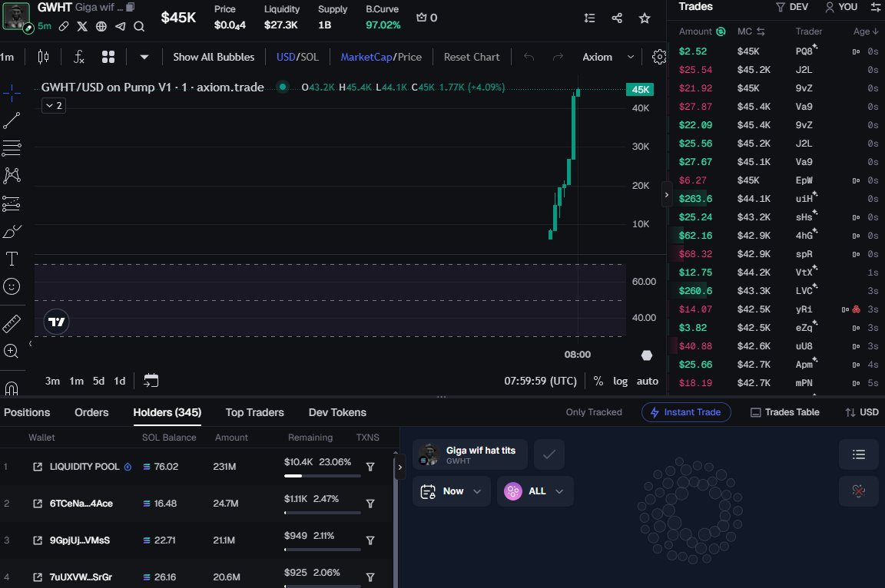Select the trend line drawing tool
885x588 pixels.
(12, 120)
